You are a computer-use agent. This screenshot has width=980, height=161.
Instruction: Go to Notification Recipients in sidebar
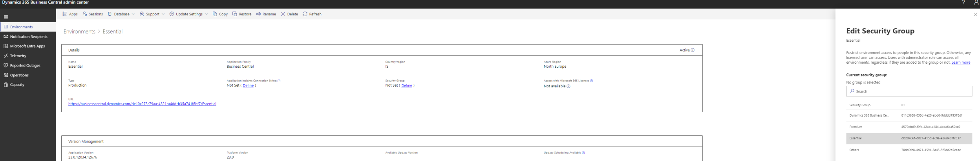[28, 37]
